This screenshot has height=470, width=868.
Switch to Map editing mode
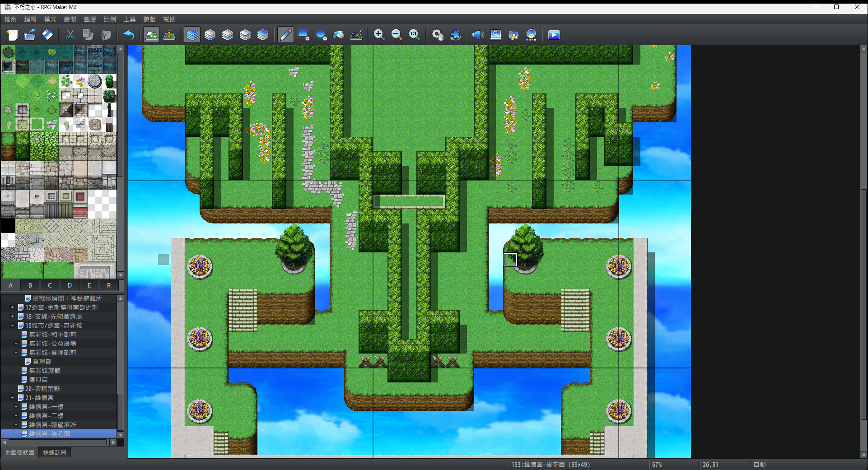click(x=152, y=35)
